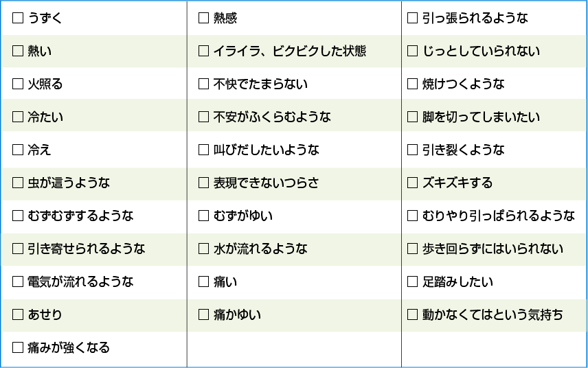The image size is (588, 368).
Task: Tick the 熱い checkbox
Action: pos(18,51)
